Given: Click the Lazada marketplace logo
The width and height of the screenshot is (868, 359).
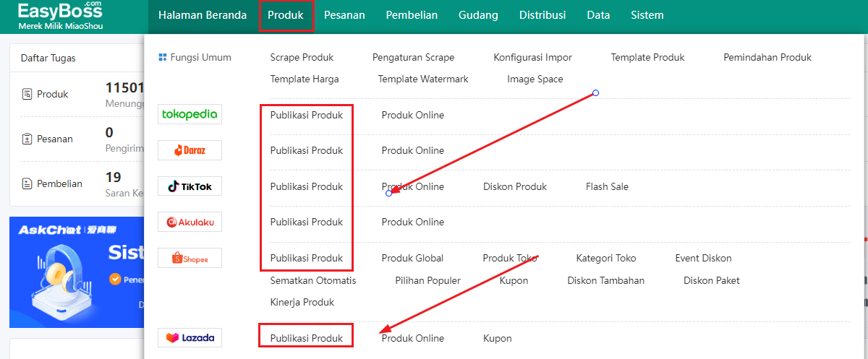Looking at the screenshot, I should 190,338.
